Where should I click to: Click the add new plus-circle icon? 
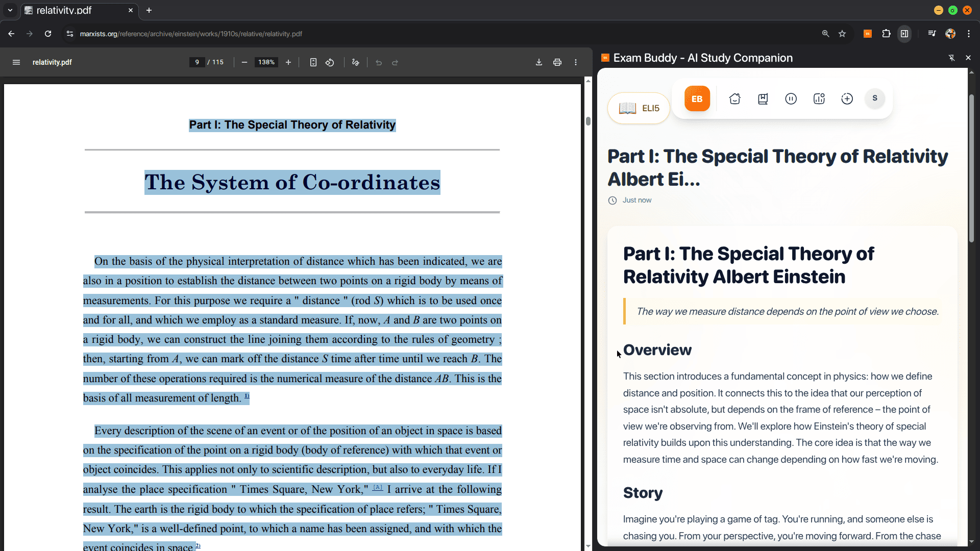pos(847,99)
